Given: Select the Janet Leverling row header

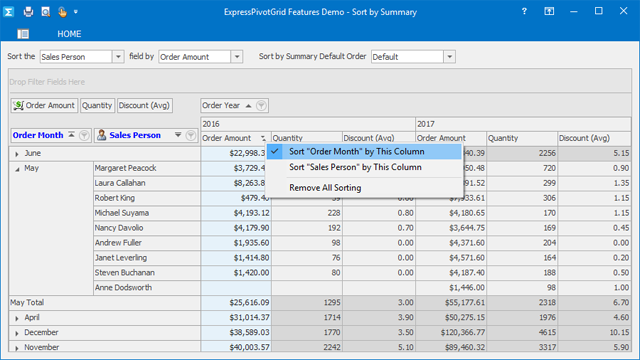Looking at the screenshot, I should [147, 258].
